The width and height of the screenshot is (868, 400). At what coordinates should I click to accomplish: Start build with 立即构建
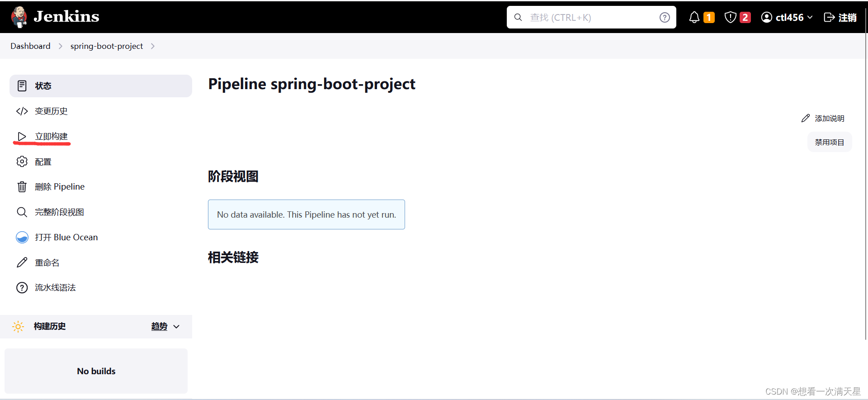click(51, 137)
